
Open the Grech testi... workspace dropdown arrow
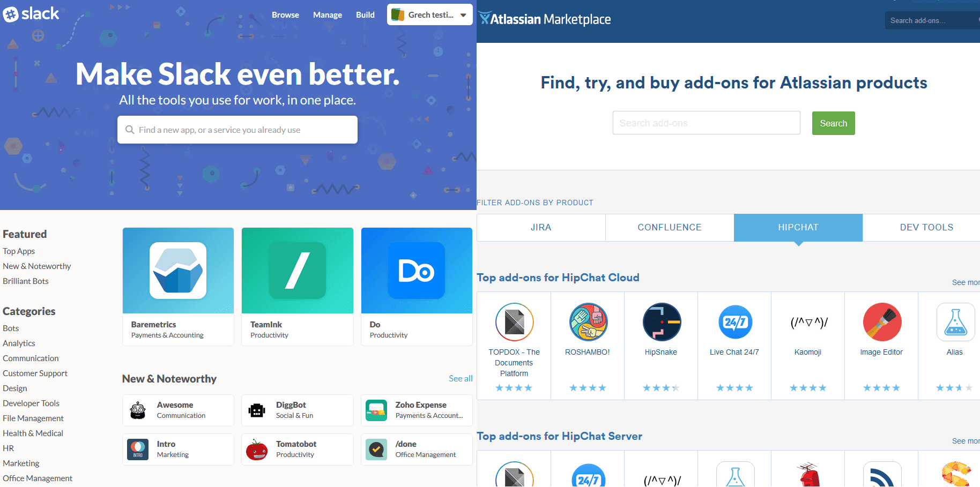click(x=463, y=15)
